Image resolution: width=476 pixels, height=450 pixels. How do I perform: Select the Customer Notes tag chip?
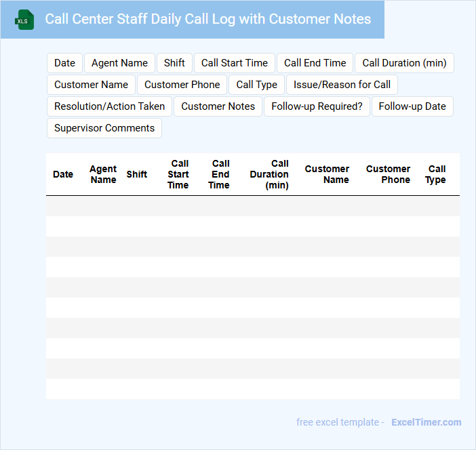(218, 106)
